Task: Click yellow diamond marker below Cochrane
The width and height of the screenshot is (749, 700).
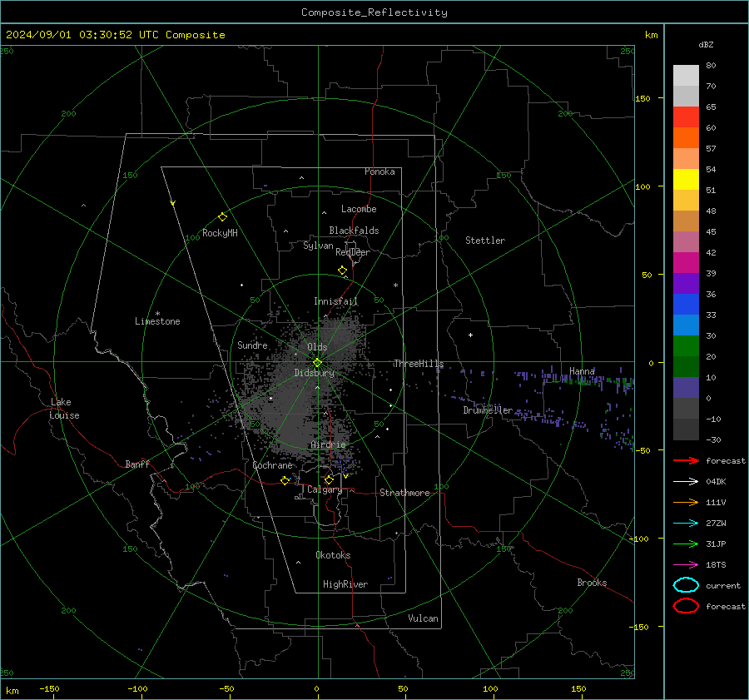Action: (x=285, y=480)
